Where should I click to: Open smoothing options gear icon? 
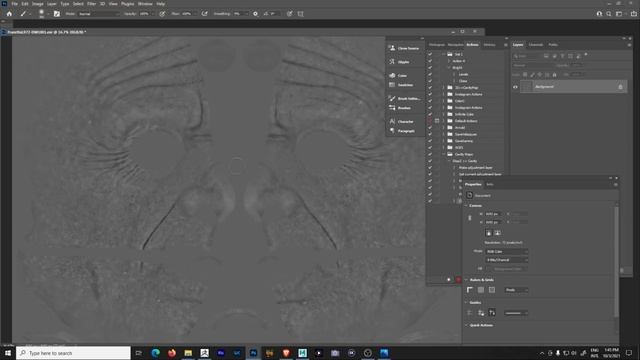point(256,14)
